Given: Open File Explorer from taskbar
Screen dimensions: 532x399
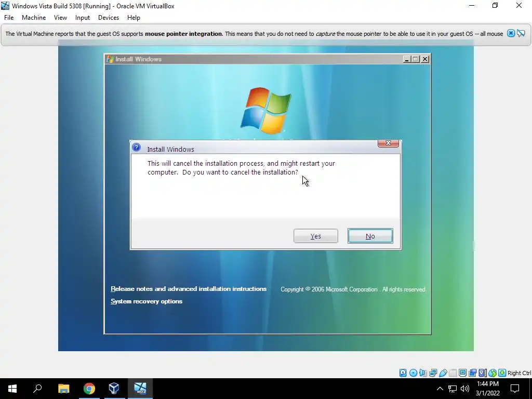Looking at the screenshot, I should coord(63,389).
